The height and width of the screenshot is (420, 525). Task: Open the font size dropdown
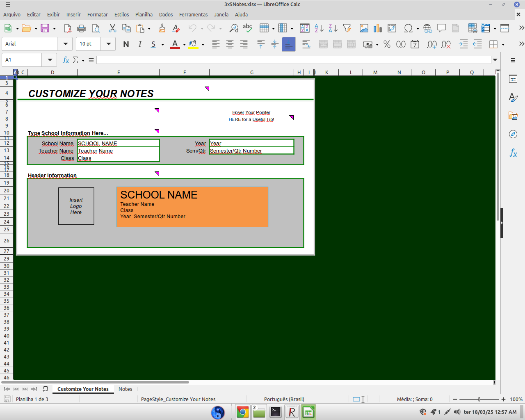108,44
